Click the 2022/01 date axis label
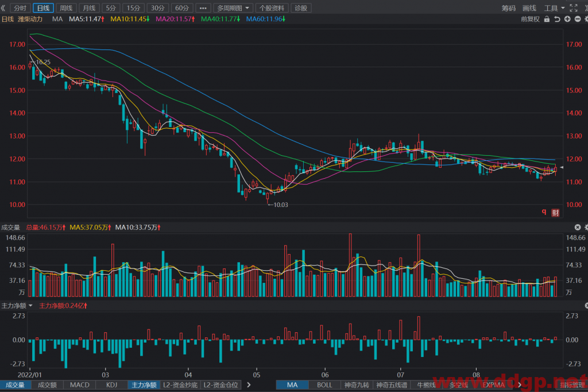 coord(30,375)
